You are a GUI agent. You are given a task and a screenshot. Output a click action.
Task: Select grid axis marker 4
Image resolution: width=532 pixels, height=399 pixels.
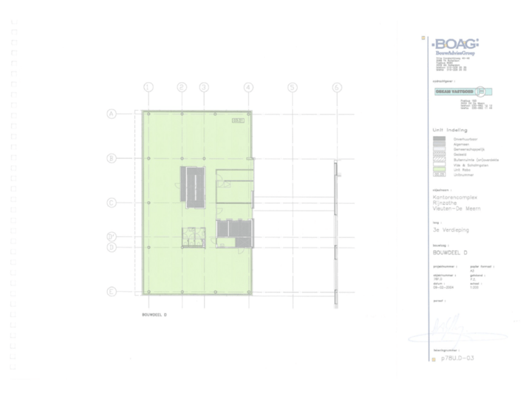click(248, 87)
